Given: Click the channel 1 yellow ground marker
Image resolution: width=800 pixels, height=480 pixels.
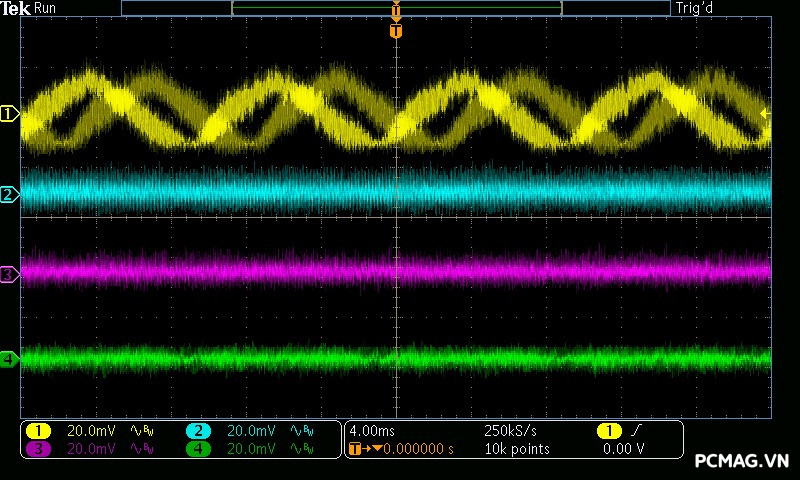Looking at the screenshot, I should [x=9, y=115].
